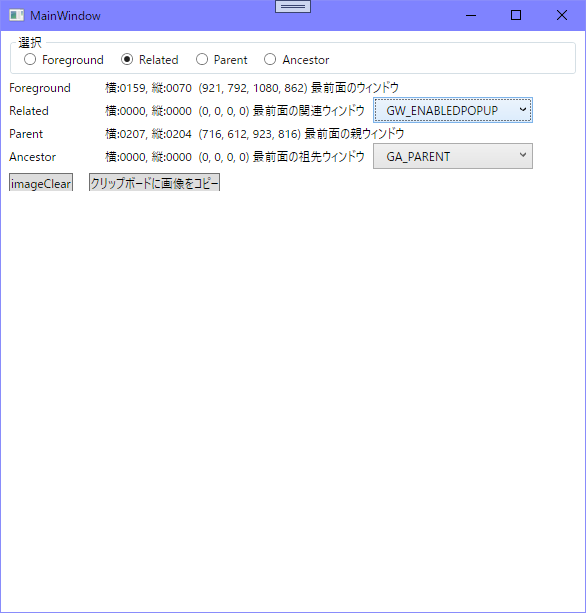Screen dimensions: 586x613
Task: Click the text '最前面の関連ウィンドウ'
Action: [309, 111]
